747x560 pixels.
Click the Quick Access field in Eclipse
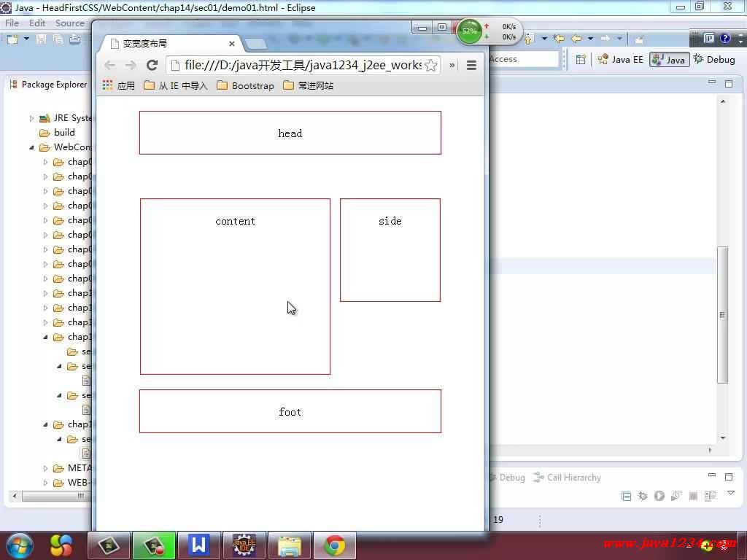(523, 59)
